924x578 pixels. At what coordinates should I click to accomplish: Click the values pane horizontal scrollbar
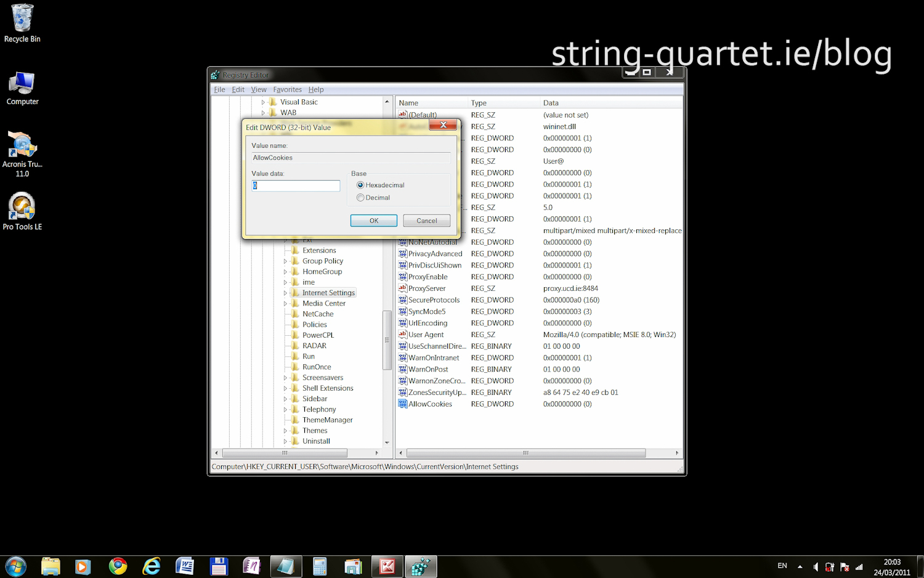click(x=526, y=453)
